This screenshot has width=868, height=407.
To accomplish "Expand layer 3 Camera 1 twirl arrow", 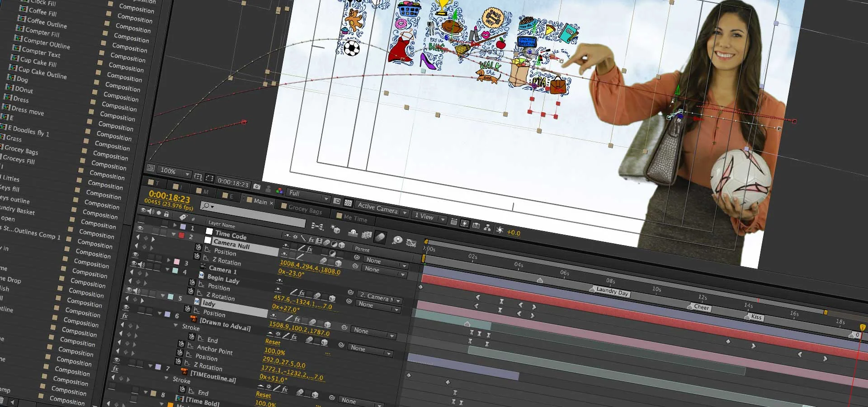I will 169,260.
